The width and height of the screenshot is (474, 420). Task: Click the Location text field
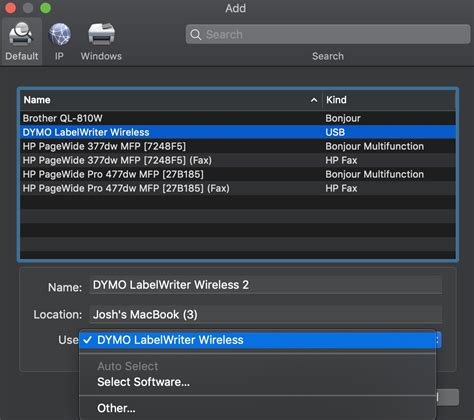(266, 315)
